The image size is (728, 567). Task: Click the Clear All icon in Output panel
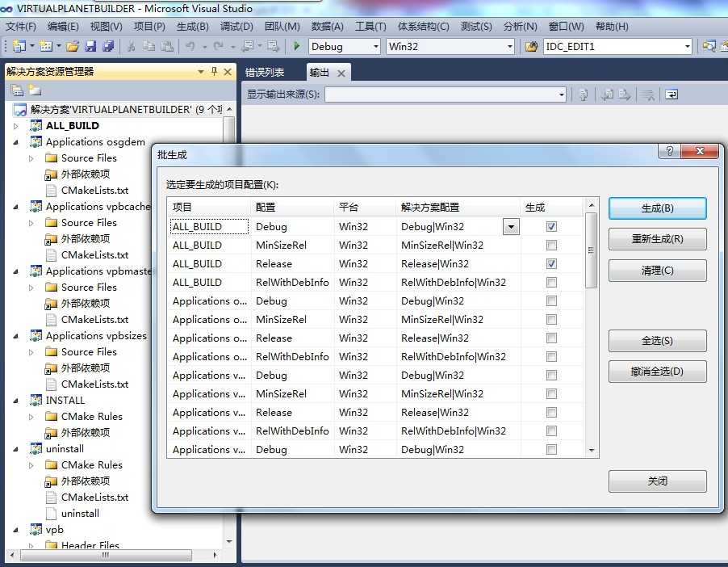648,94
